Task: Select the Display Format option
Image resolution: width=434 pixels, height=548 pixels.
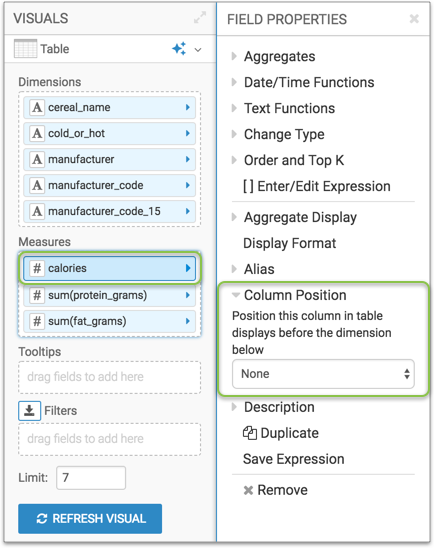Action: click(x=290, y=243)
